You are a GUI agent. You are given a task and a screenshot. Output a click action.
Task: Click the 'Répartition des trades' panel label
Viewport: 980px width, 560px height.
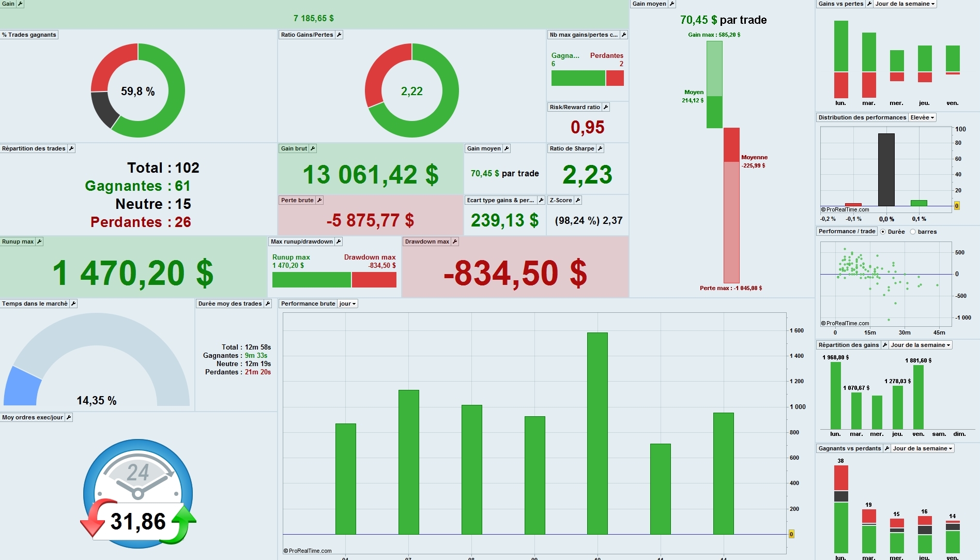(x=34, y=148)
